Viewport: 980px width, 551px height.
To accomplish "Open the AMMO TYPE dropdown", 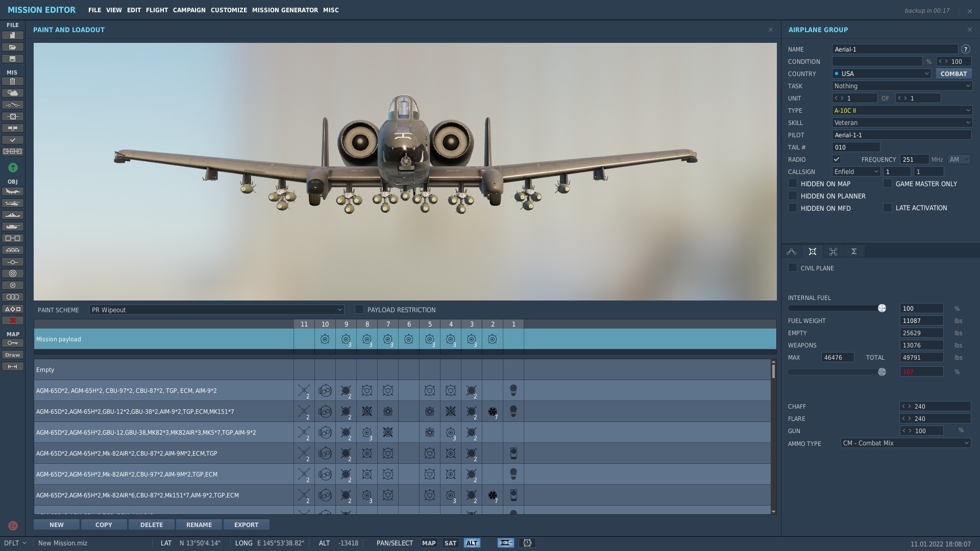I will tap(905, 443).
